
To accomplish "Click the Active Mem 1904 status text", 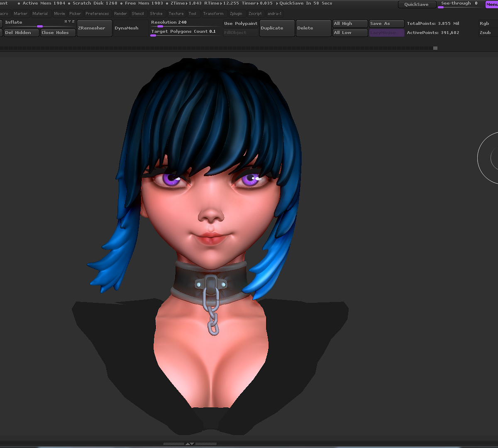I will [x=44, y=3].
